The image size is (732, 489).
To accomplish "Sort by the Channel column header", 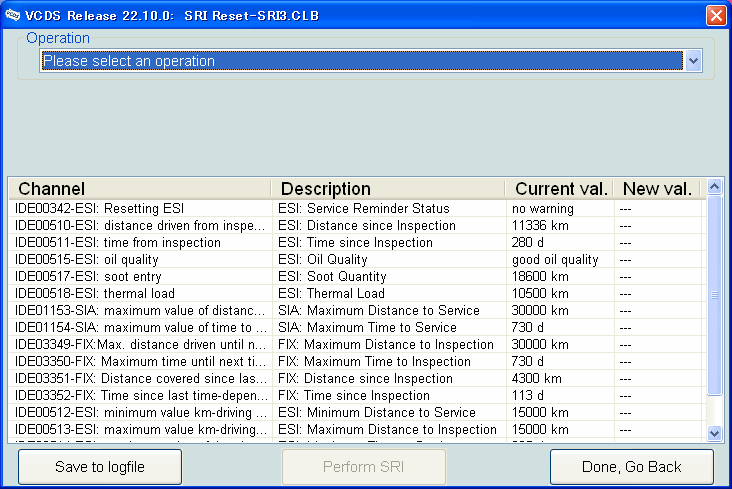I will 140,189.
